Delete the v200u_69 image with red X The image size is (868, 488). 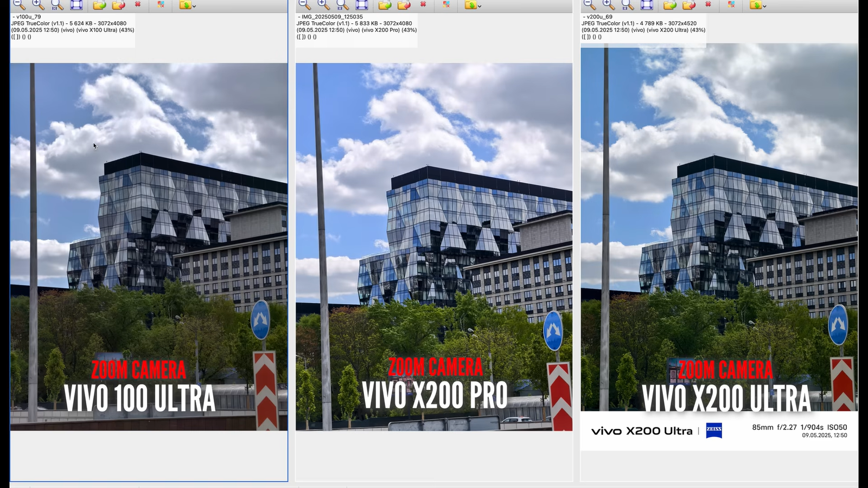708,4
